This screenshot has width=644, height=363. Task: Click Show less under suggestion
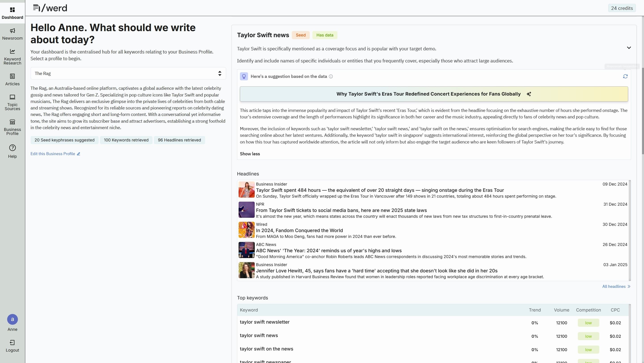pos(250,154)
